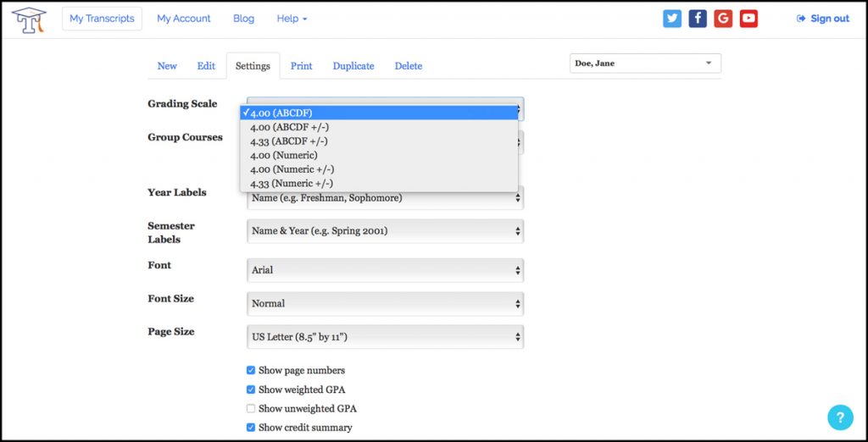868x442 pixels.
Task: Switch to the New tab
Action: click(167, 66)
